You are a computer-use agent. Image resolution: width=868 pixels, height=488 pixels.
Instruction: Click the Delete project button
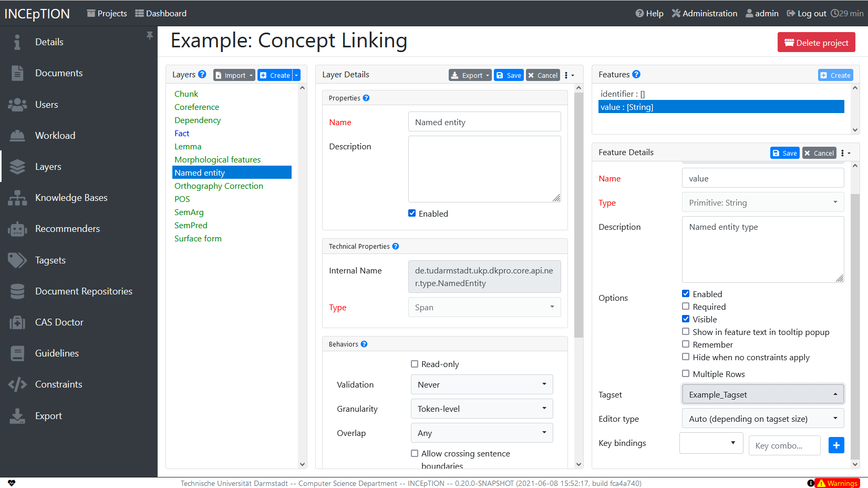(816, 42)
